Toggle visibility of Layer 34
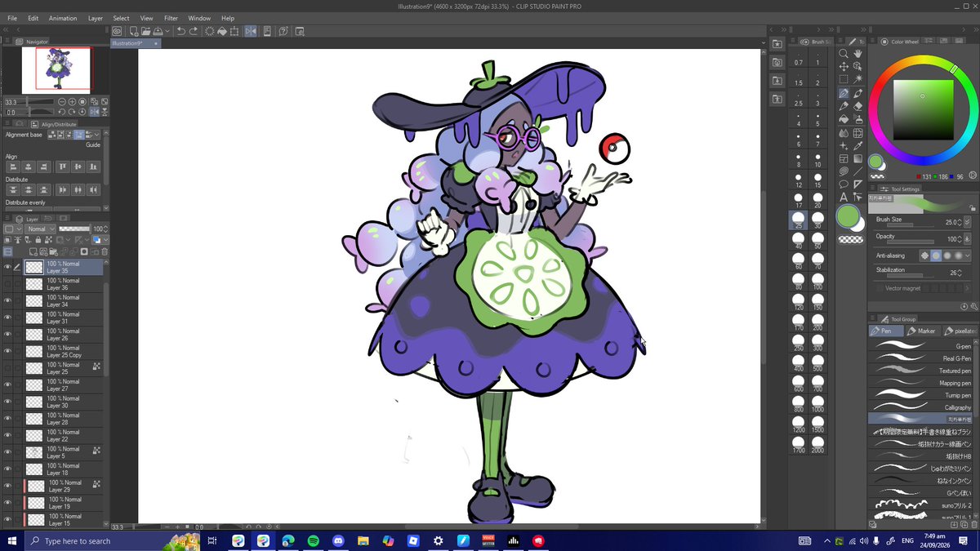980x551 pixels. 7,300
